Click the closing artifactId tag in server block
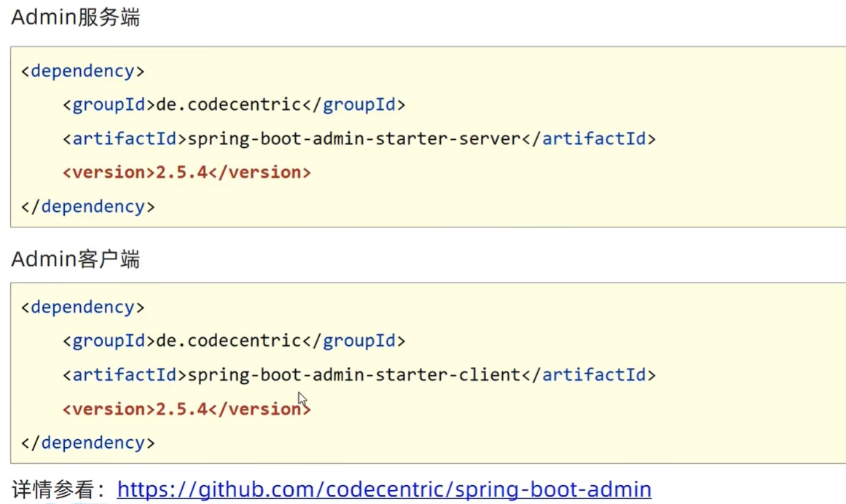 (589, 138)
